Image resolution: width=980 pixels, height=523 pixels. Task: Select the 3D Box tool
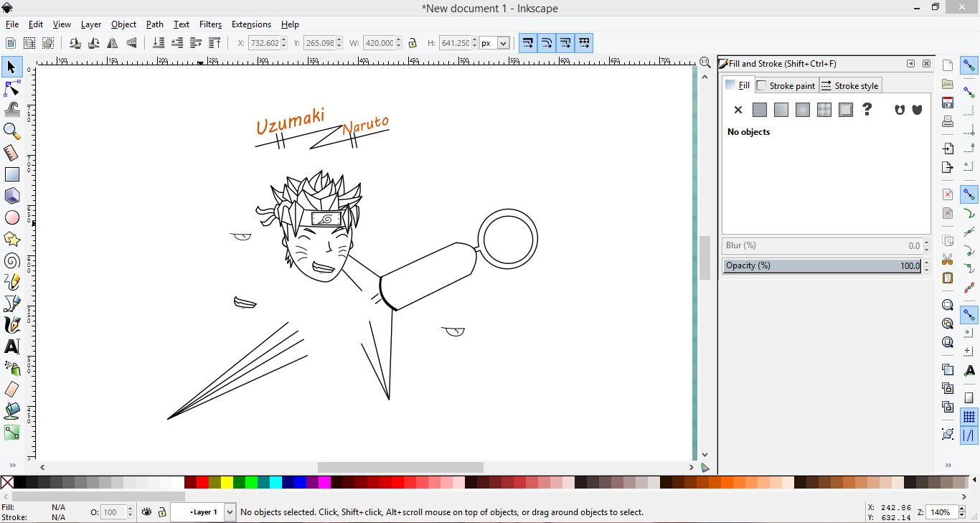[12, 196]
